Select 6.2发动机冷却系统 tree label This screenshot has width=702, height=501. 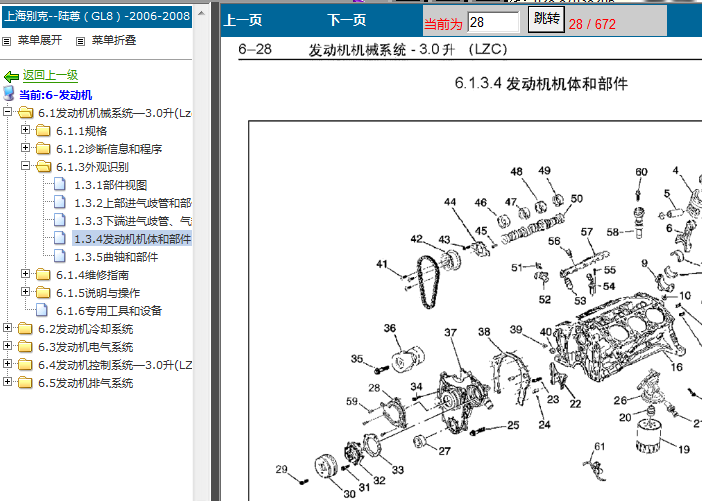pos(86,329)
